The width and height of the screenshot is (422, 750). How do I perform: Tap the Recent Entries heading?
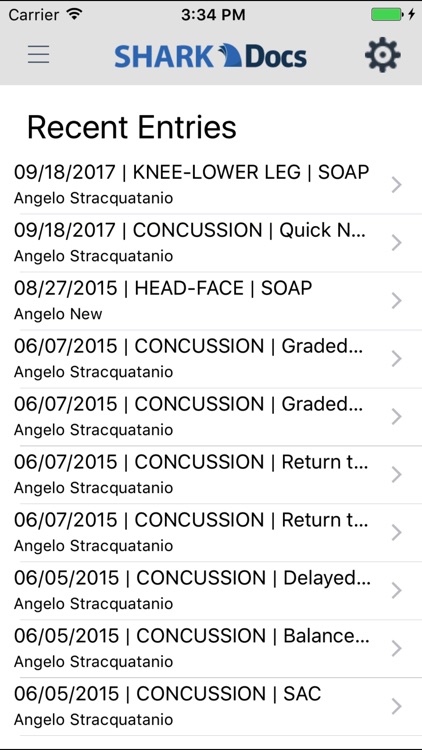pyautogui.click(x=132, y=127)
